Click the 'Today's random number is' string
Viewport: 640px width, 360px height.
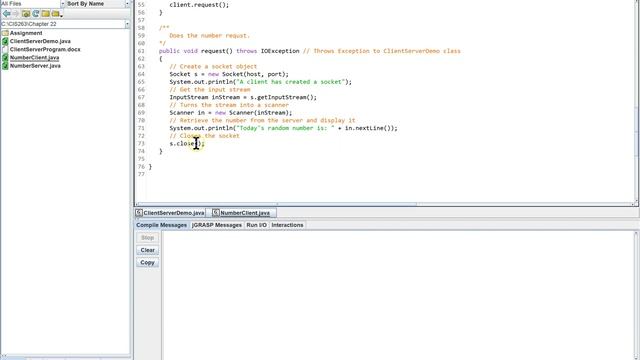285,128
